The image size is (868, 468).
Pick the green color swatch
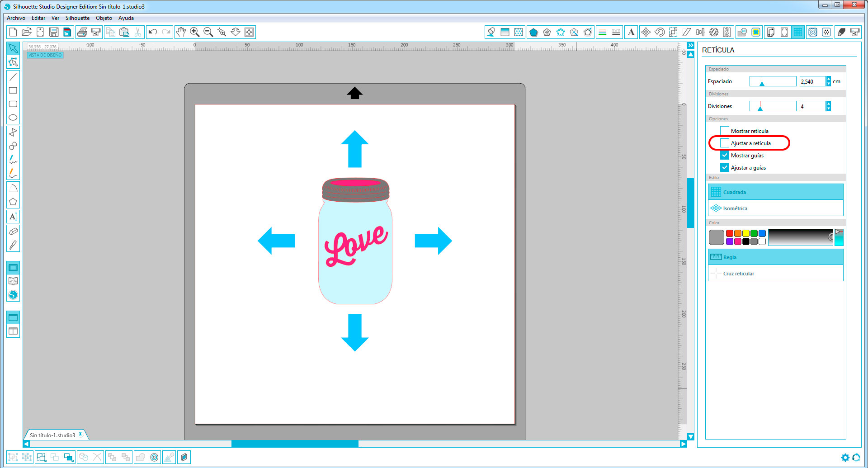coord(754,233)
